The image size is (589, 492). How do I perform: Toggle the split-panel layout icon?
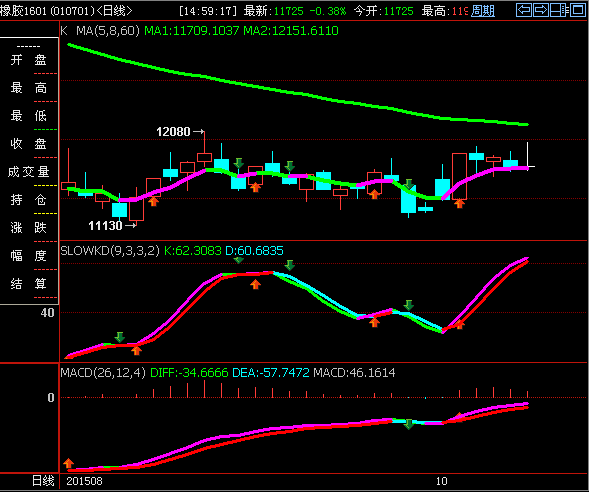[x=559, y=10]
